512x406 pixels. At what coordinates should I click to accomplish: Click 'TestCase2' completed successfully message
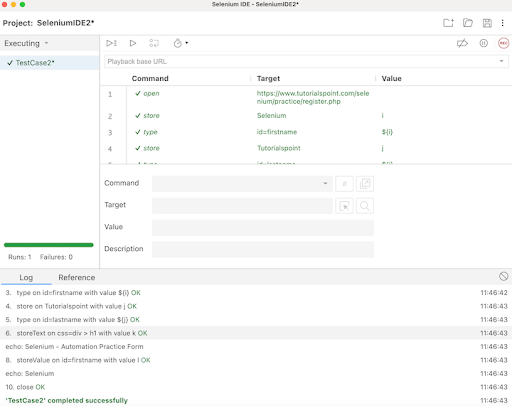tap(67, 400)
